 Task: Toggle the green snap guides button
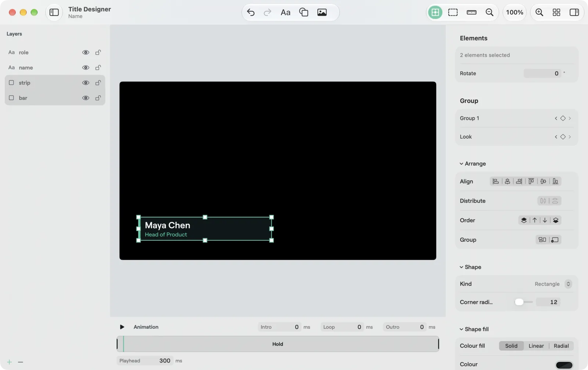click(435, 12)
